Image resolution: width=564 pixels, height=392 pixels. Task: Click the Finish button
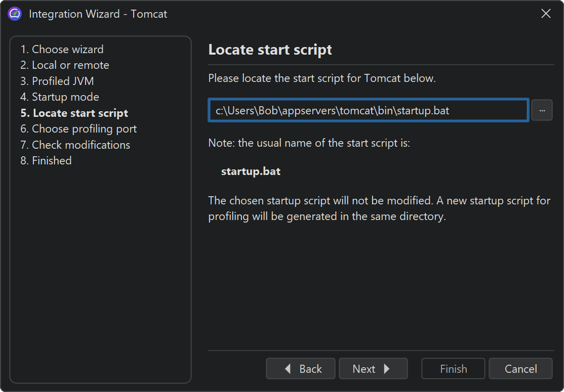[x=453, y=369]
